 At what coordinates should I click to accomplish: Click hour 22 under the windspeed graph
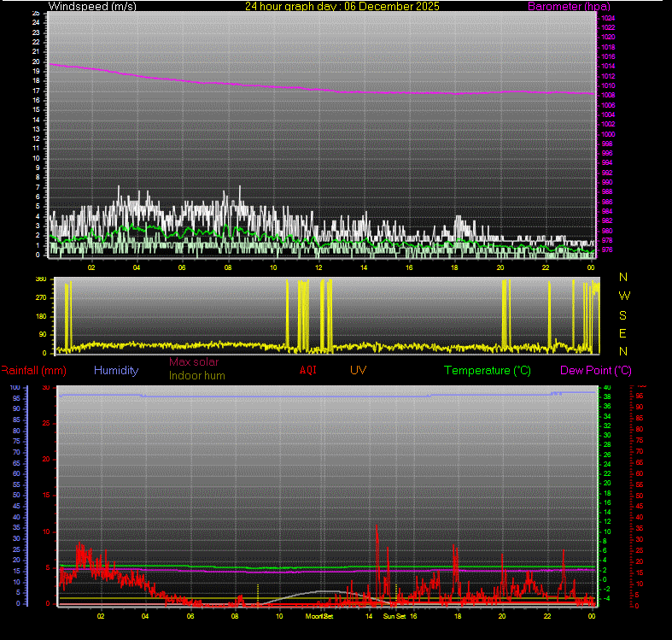point(545,267)
